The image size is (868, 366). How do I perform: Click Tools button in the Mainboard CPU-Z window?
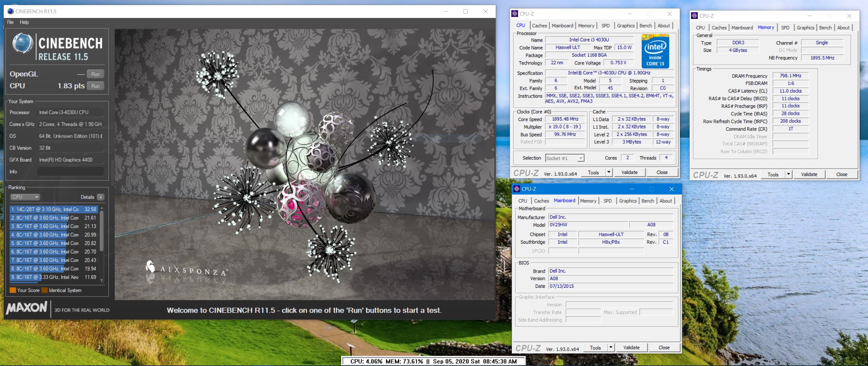tap(595, 348)
